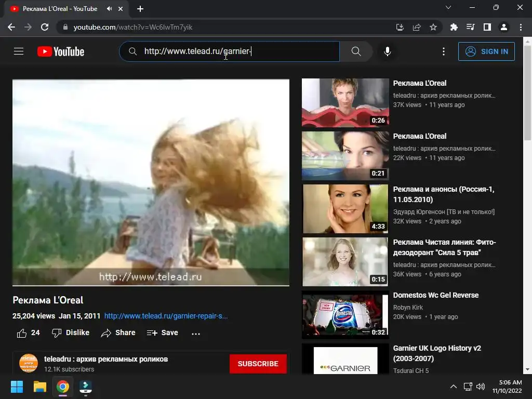The width and height of the screenshot is (532, 399).
Task: Show hidden system tray icons
Action: pos(453,387)
